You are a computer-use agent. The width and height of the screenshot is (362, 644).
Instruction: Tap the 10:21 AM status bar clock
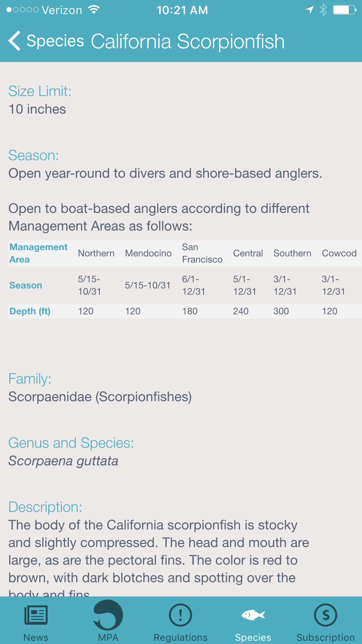[x=182, y=10]
